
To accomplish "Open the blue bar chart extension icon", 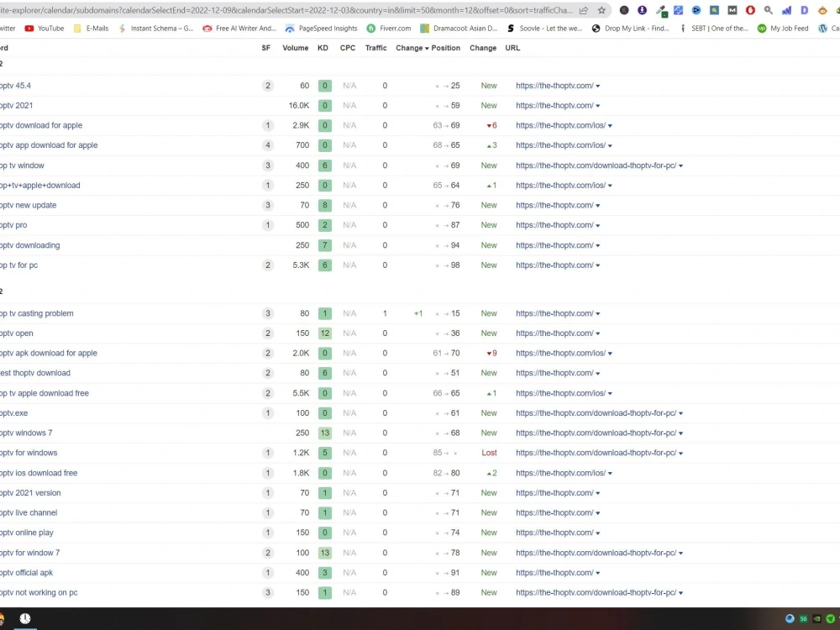I will point(786,10).
